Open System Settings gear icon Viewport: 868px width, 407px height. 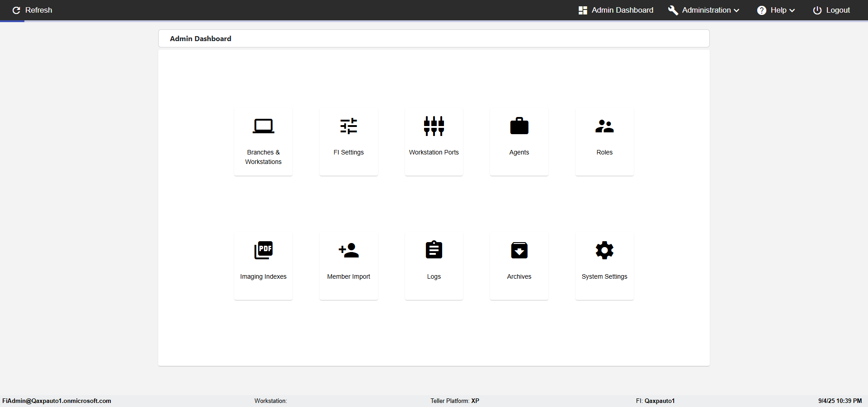(x=604, y=250)
